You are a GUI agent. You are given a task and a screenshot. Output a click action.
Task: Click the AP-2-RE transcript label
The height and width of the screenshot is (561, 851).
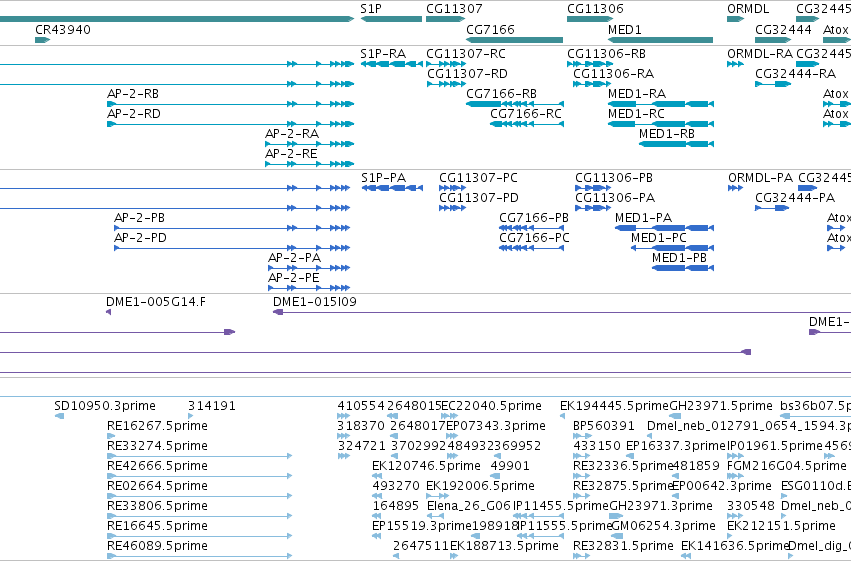tap(291, 154)
